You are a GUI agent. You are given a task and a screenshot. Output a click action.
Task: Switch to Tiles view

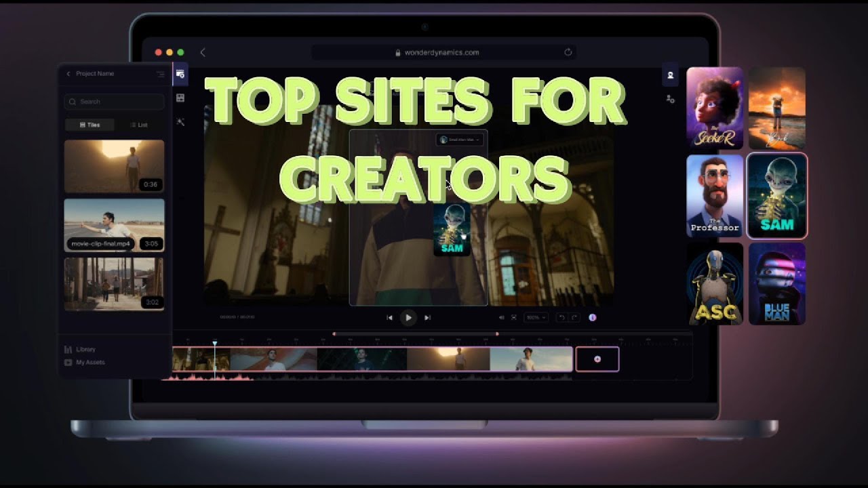(90, 125)
